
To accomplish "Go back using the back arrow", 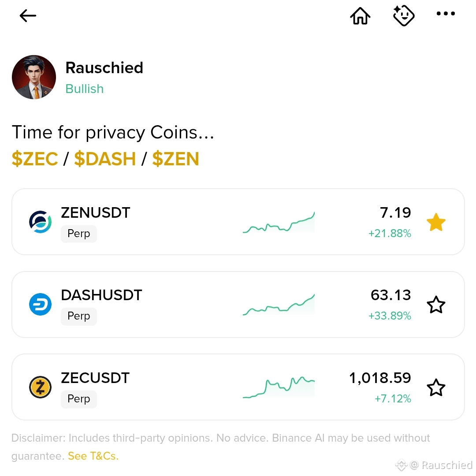I will pyautogui.click(x=28, y=16).
